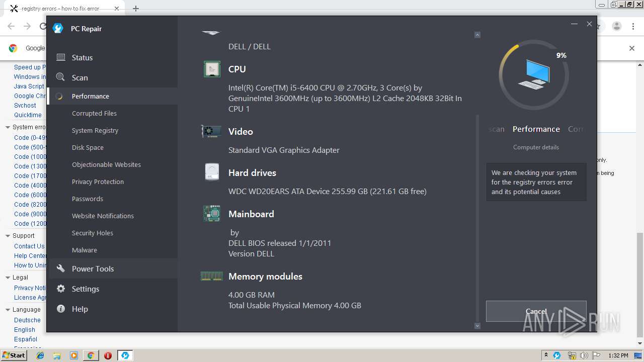This screenshot has height=362, width=644.
Task: Click the Status monitor icon
Action: [x=60, y=57]
